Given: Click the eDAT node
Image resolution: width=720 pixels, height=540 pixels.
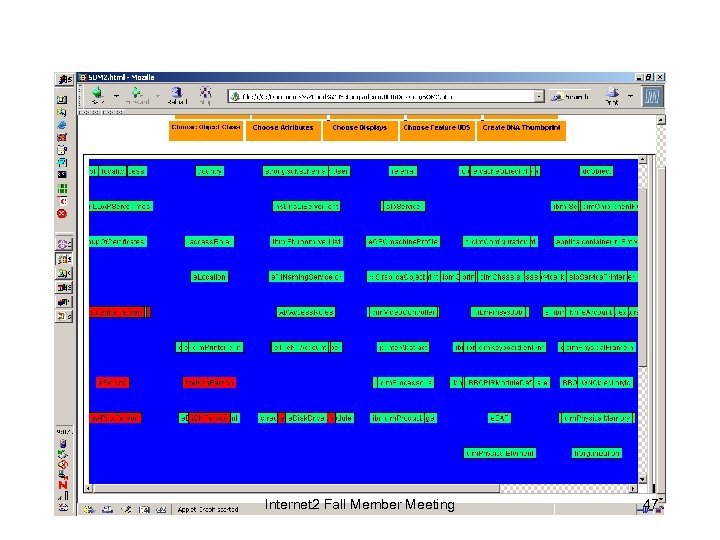Looking at the screenshot, I should tap(499, 418).
